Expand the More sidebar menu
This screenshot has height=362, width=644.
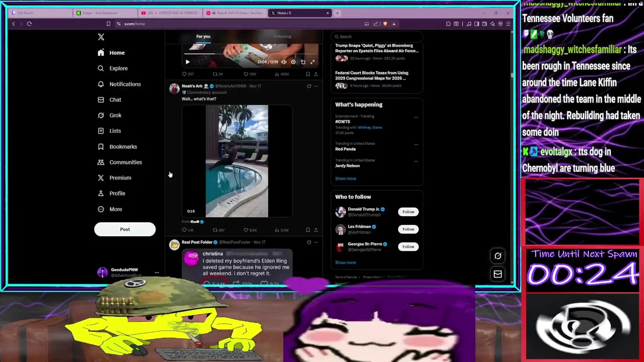[x=110, y=209]
